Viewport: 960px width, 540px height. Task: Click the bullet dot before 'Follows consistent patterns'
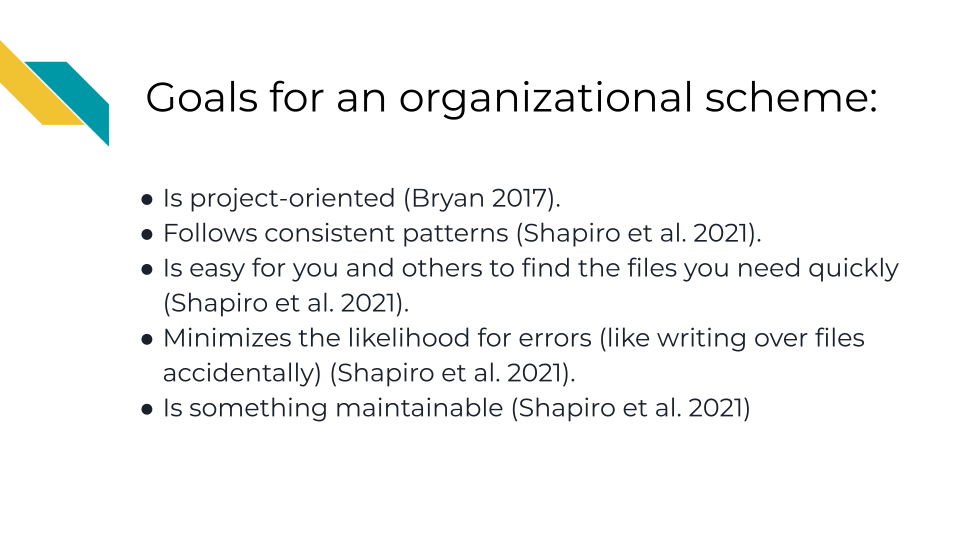[146, 234]
